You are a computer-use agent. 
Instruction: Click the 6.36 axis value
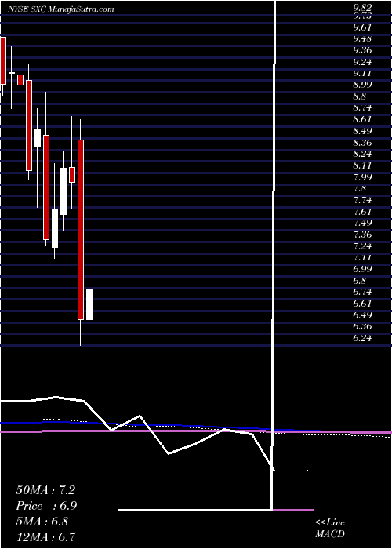coord(362,327)
